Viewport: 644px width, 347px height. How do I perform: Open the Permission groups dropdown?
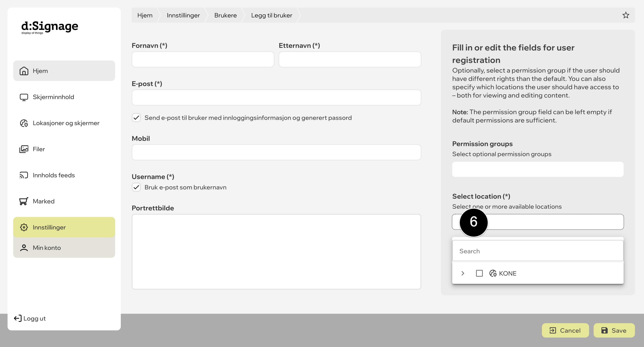(x=538, y=170)
